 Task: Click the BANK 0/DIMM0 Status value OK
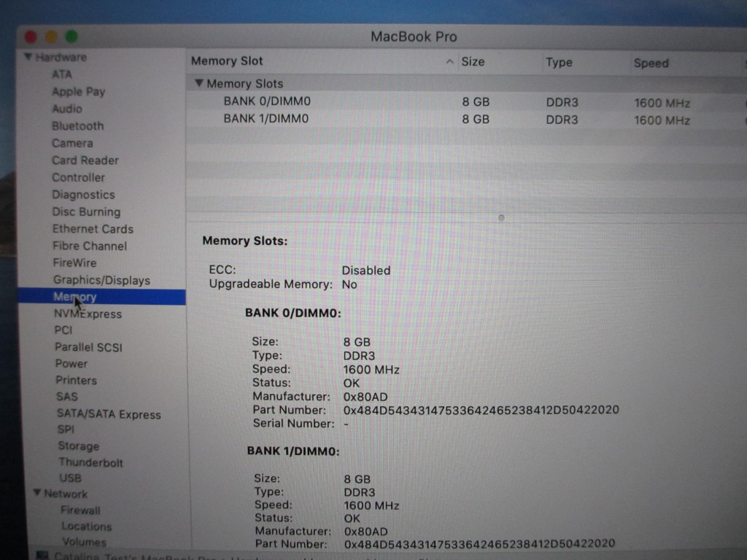point(351,383)
